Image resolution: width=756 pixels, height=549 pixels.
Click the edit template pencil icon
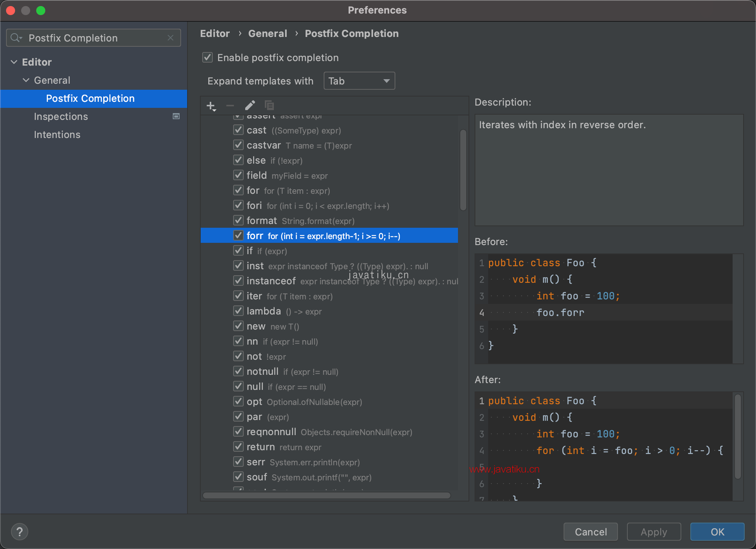pos(250,106)
